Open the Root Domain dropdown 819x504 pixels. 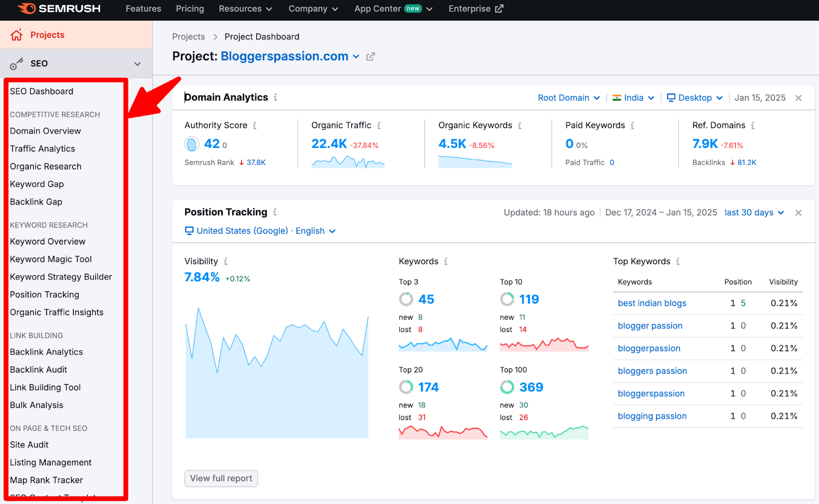click(569, 98)
